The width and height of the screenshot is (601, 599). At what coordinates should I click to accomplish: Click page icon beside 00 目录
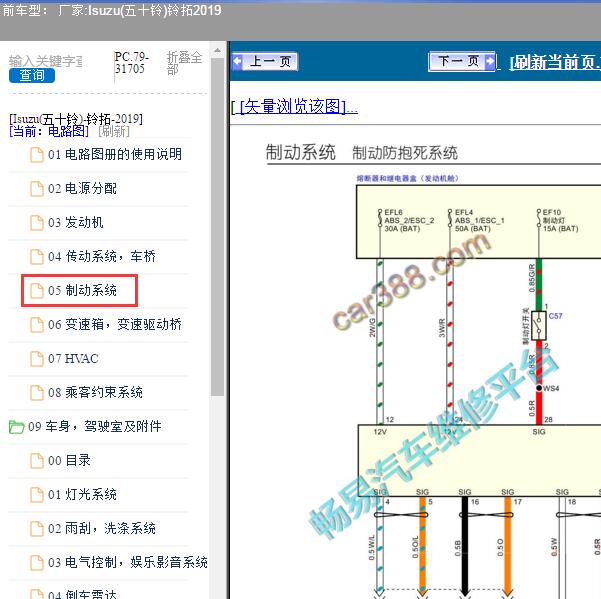click(x=37, y=461)
